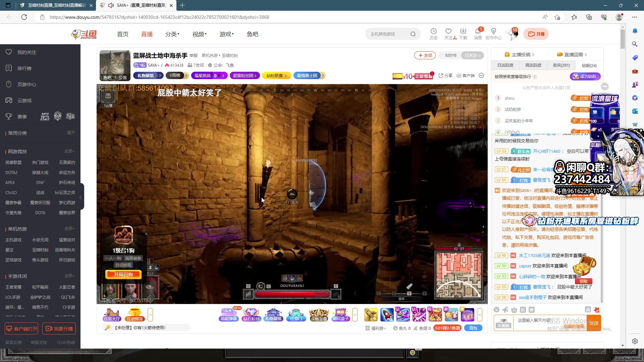Click 开局召狗 button in popup

[123, 275]
